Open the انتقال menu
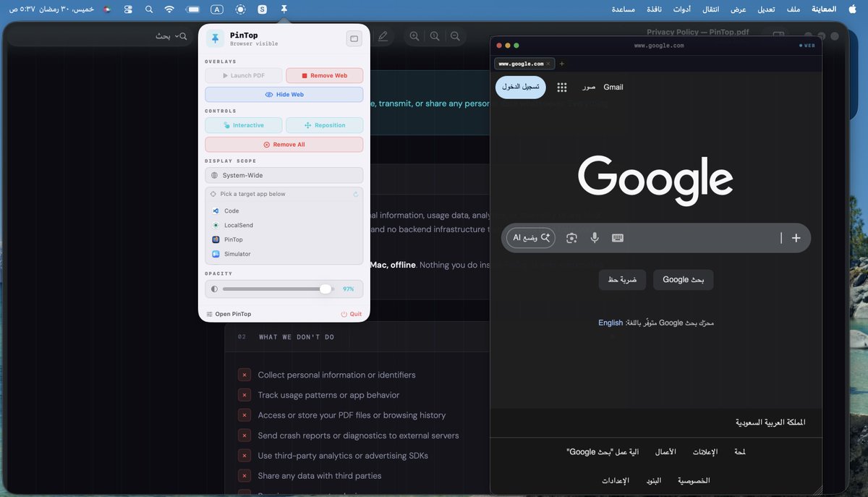 click(710, 9)
